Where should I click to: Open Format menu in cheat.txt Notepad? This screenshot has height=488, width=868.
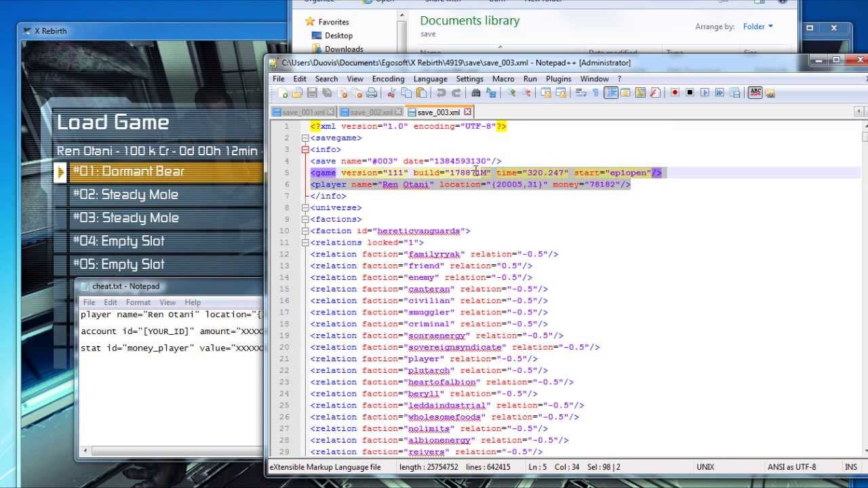click(x=138, y=302)
